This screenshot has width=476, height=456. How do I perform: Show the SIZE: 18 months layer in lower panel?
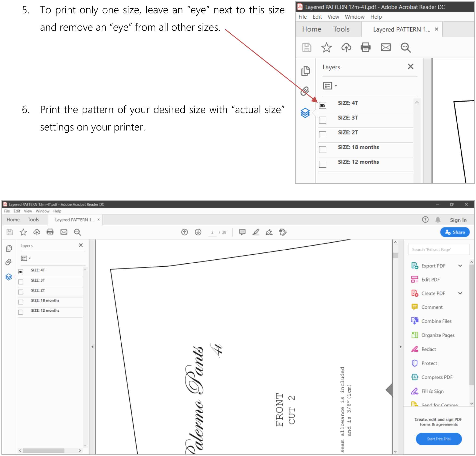pyautogui.click(x=21, y=302)
